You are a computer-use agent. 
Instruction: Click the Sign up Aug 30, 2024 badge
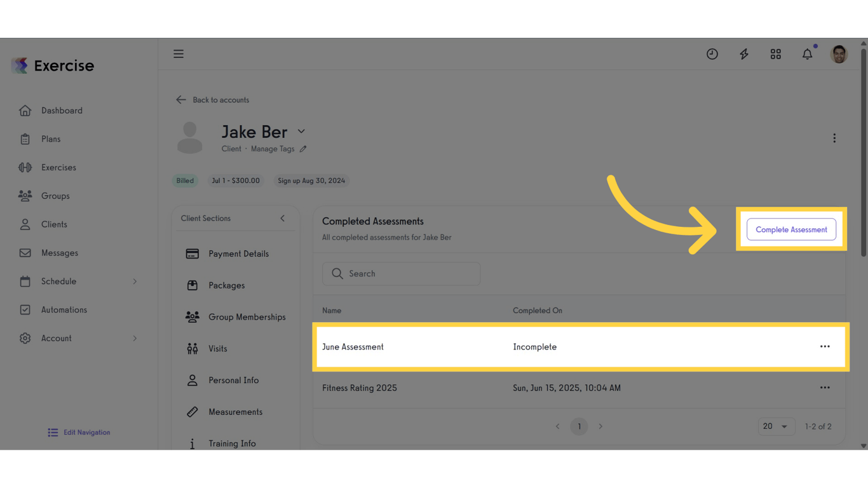point(311,181)
